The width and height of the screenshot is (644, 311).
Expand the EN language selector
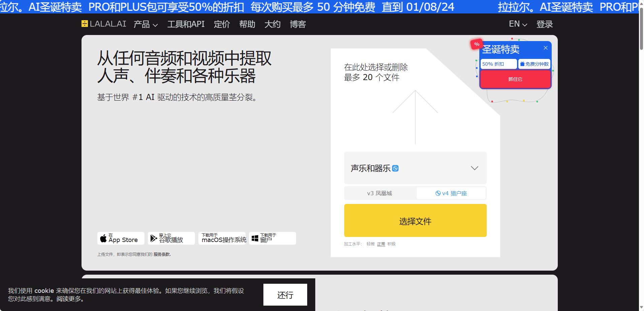pyautogui.click(x=518, y=24)
